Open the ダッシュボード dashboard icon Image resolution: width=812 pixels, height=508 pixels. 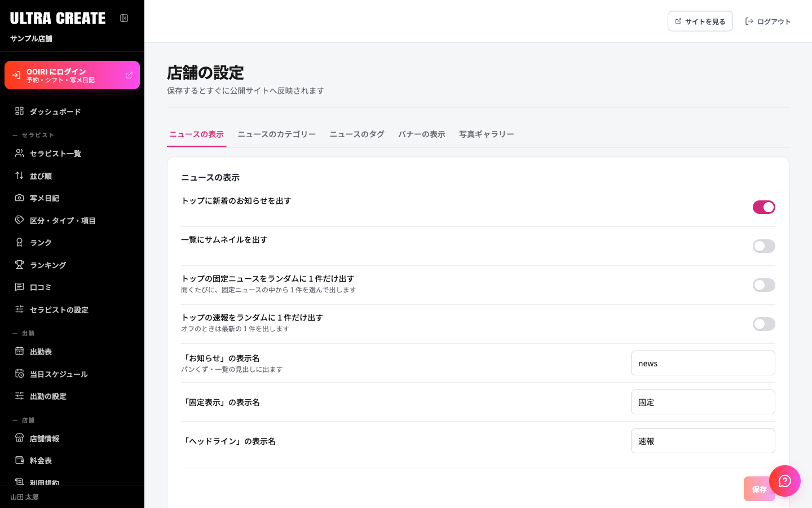(x=19, y=111)
